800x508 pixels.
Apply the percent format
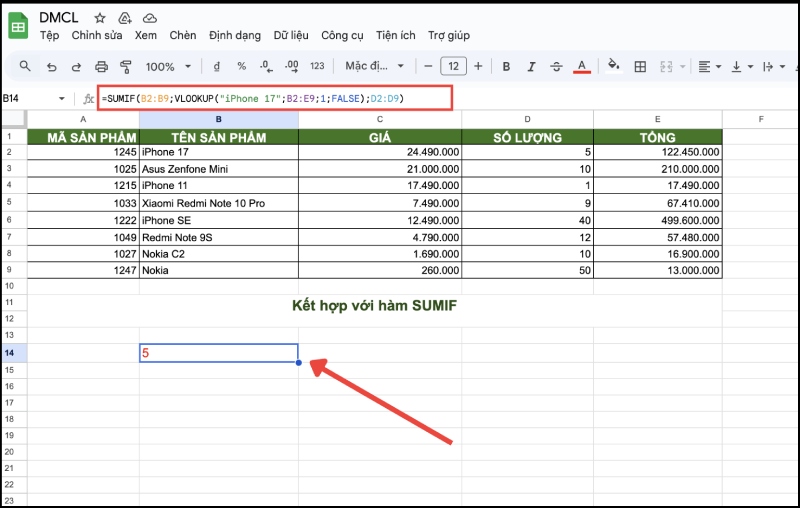coord(242,66)
